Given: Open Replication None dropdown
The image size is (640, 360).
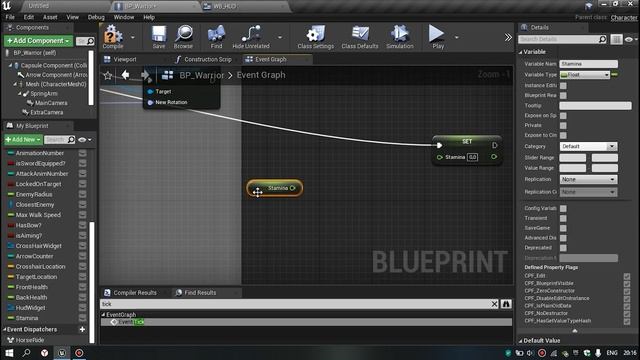Looking at the screenshot, I should 588,179.
